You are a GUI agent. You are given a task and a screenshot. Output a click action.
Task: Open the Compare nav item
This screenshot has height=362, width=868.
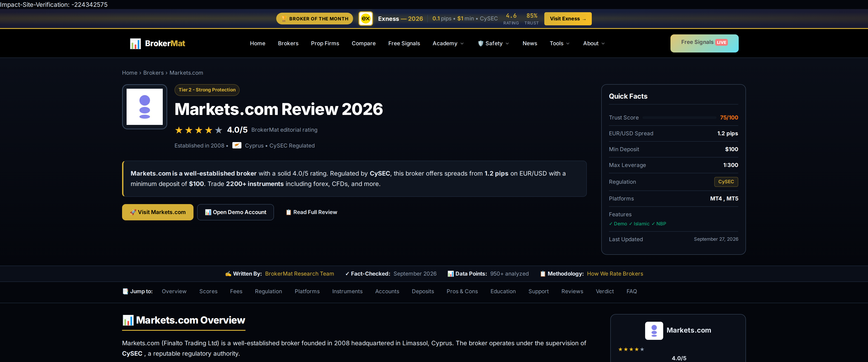(x=363, y=43)
